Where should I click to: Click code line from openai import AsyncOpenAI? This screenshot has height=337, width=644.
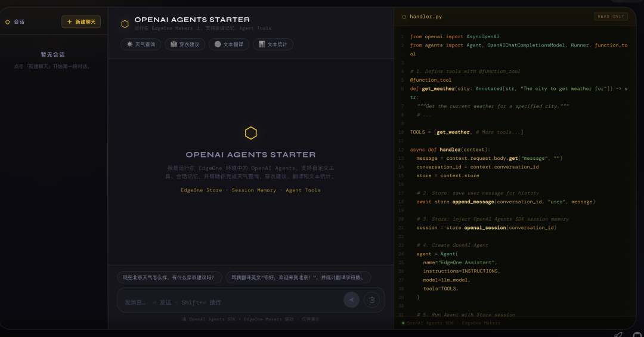coord(454,36)
